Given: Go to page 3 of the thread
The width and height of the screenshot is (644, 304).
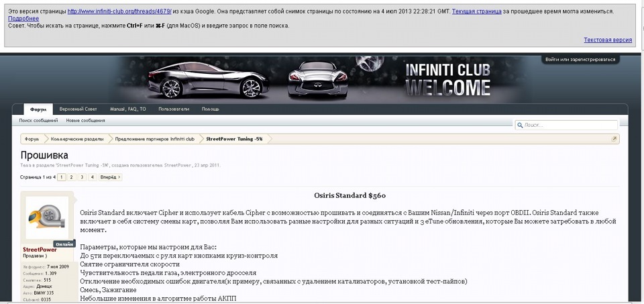Looking at the screenshot, I should coord(82,177).
